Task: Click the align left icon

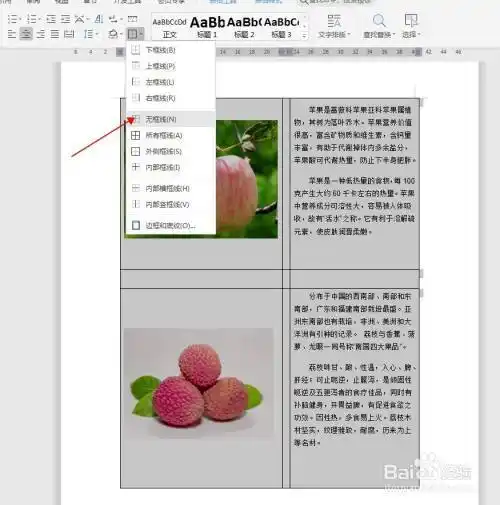Action: click(12, 34)
